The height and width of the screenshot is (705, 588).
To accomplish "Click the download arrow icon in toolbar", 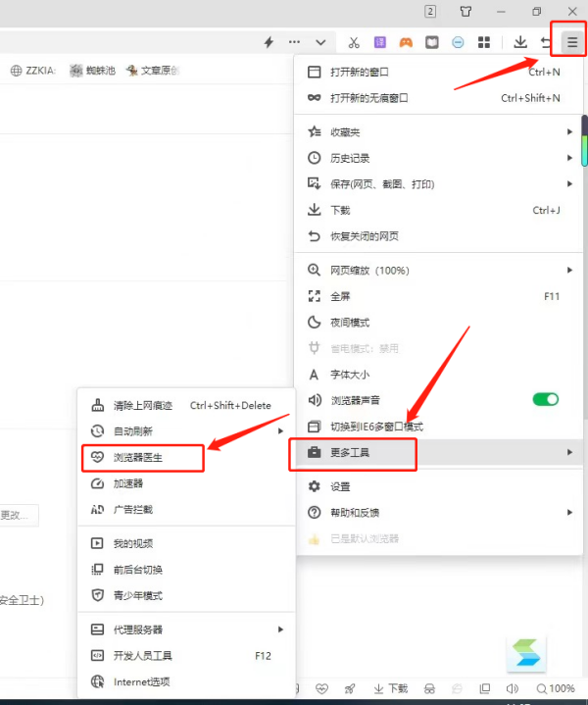I will click(x=520, y=42).
